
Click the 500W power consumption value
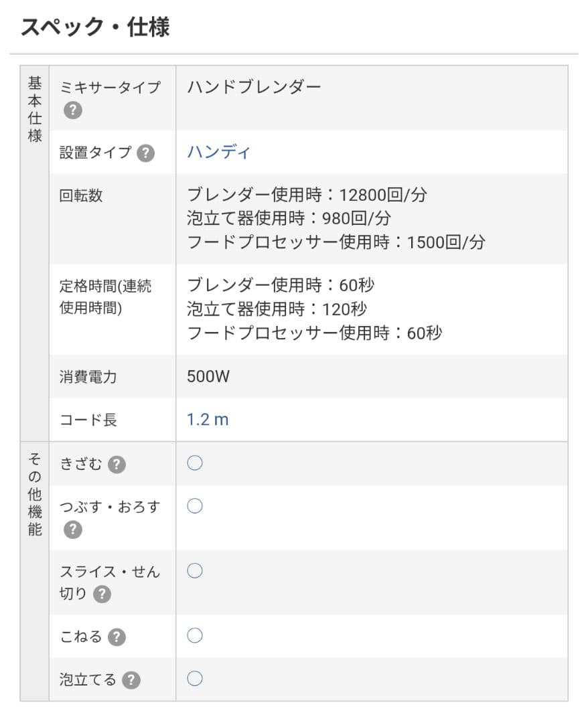[209, 376]
